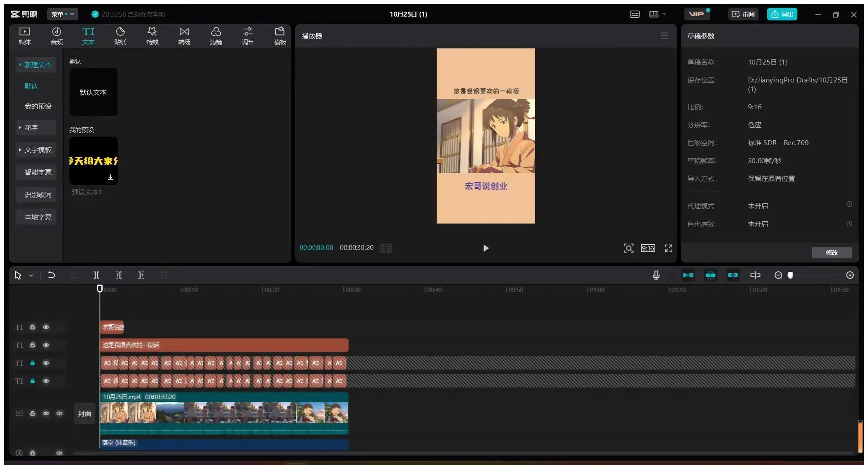Click the undo arrow in timeline toolbar

click(52, 275)
